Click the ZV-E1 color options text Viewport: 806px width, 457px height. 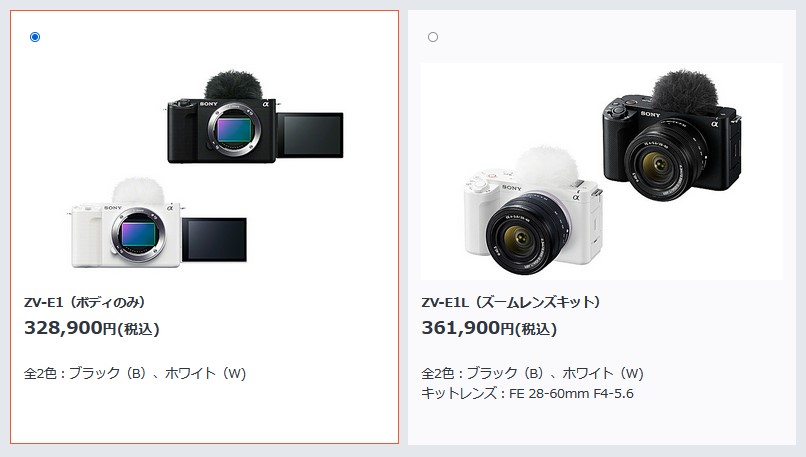tap(135, 373)
